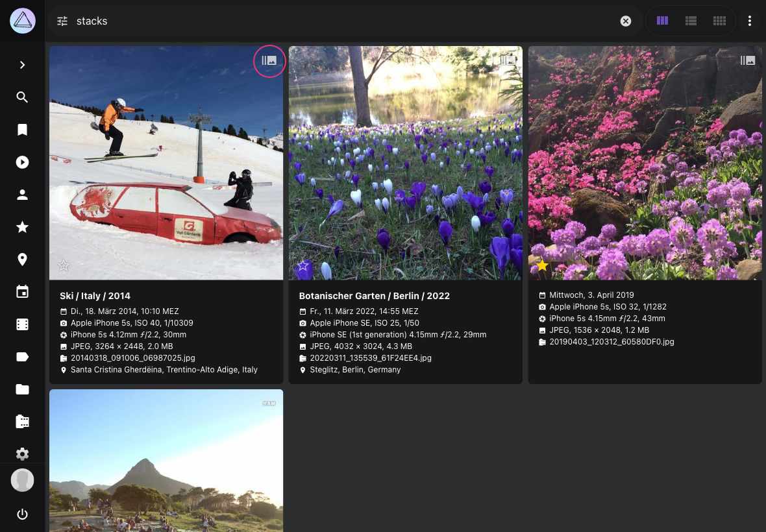The height and width of the screenshot is (532, 766).
Task: Clear the search query
Action: point(626,21)
